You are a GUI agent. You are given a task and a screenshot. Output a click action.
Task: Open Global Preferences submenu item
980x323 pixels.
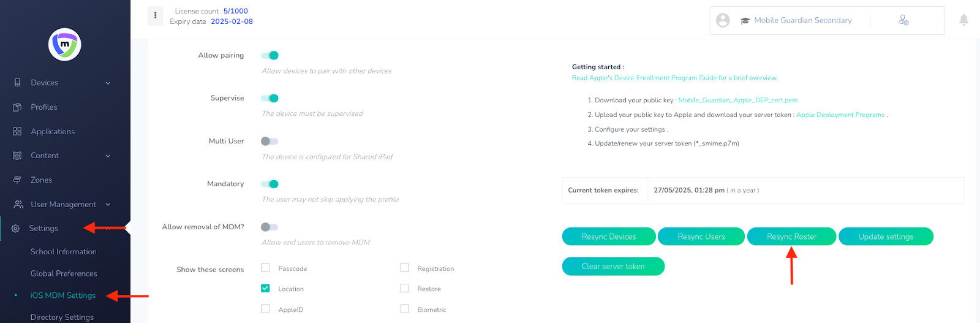tap(64, 273)
